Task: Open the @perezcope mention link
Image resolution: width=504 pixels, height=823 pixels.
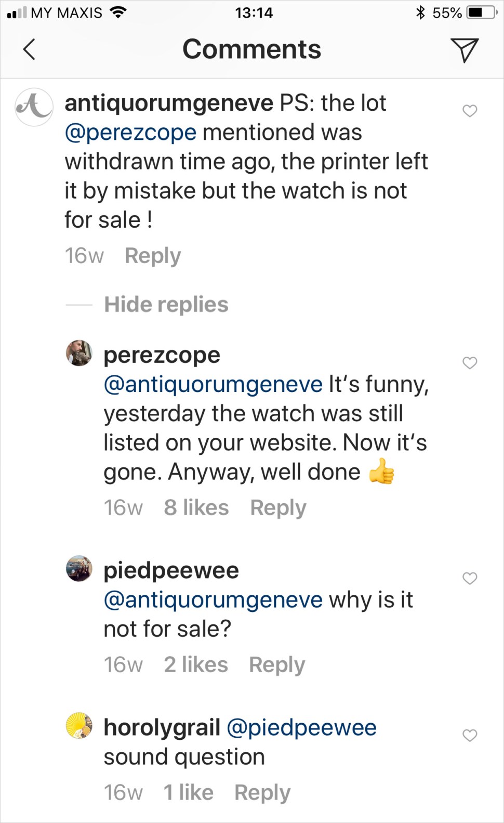Action: 129,132
